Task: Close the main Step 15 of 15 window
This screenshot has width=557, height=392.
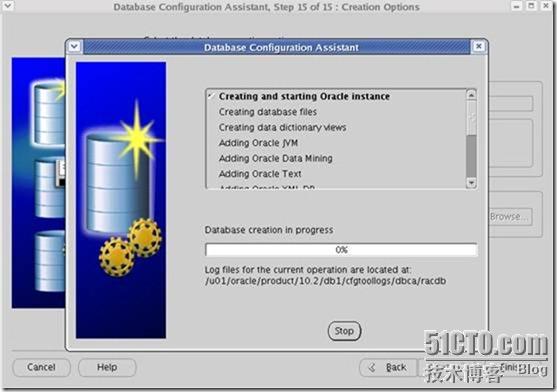Action: [546, 6]
